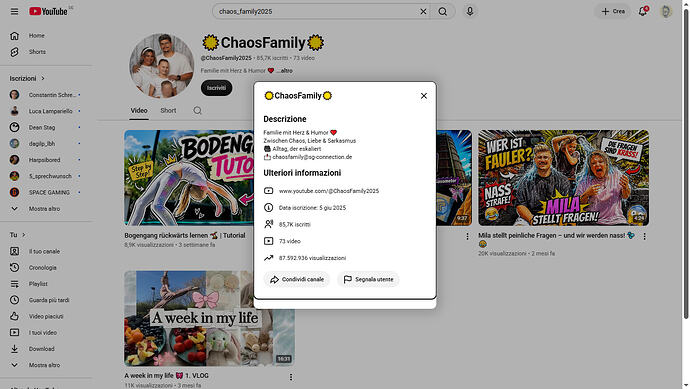Image resolution: width=690 pixels, height=389 pixels.
Task: Open Cronologia history
Action: (46, 268)
